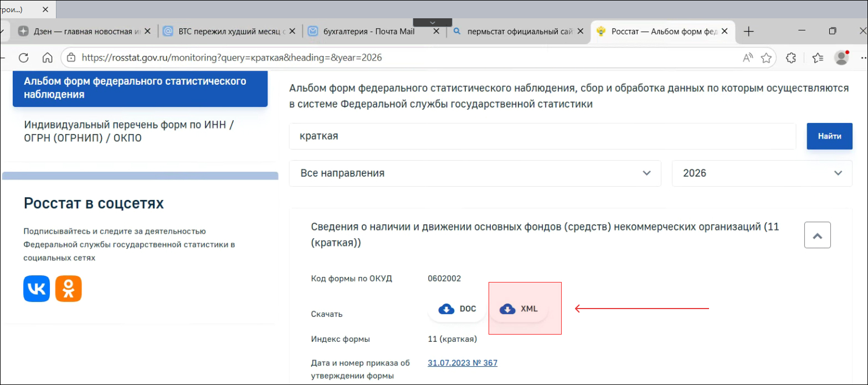Screen dimensions: 868x385
Task: Open the browser profile avatar
Action: pos(841,58)
